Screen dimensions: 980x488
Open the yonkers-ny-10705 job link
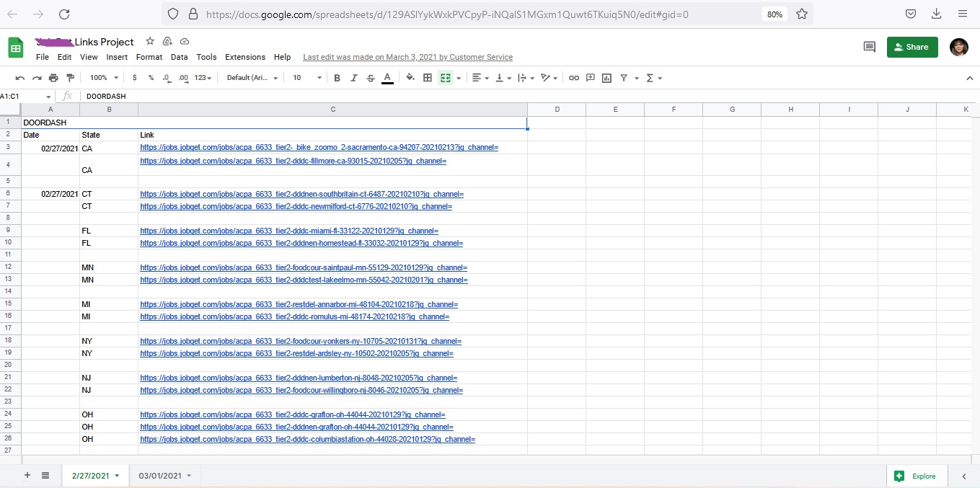[x=301, y=342]
